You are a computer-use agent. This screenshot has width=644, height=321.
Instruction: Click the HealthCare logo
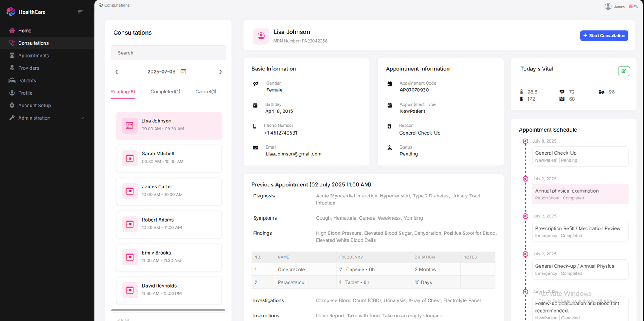pyautogui.click(x=11, y=12)
